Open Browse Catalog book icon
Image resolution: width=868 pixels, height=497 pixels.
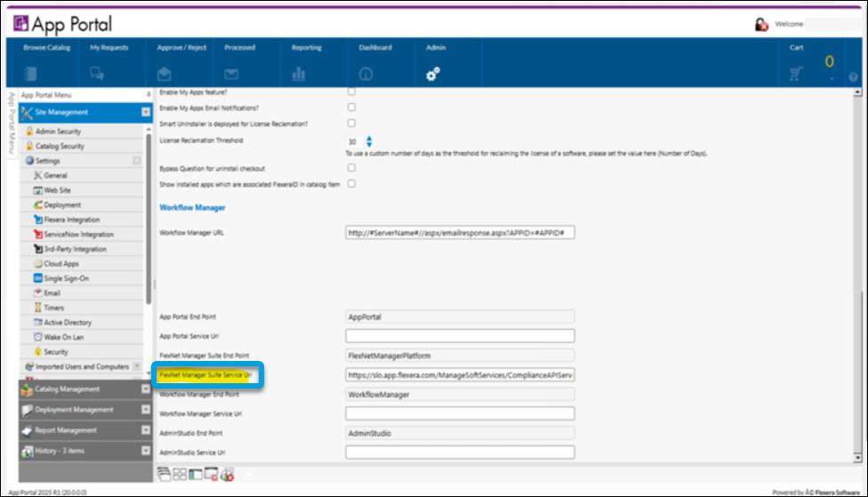click(x=30, y=74)
